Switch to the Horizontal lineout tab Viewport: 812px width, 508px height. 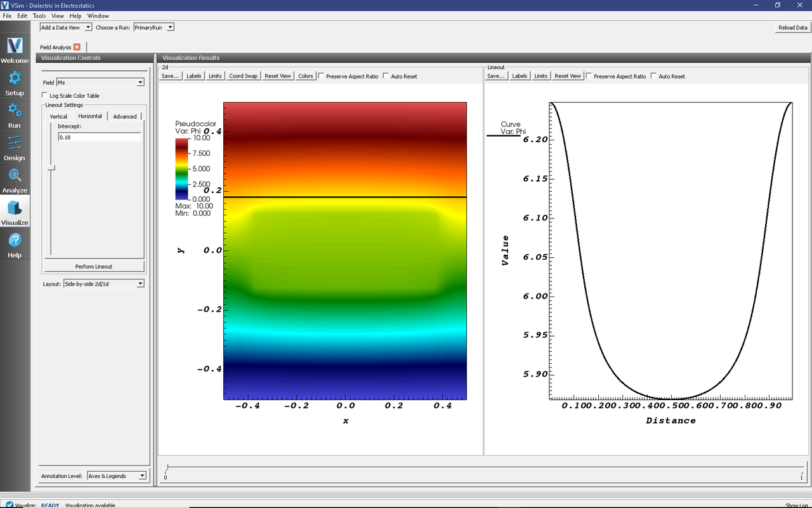pos(90,116)
